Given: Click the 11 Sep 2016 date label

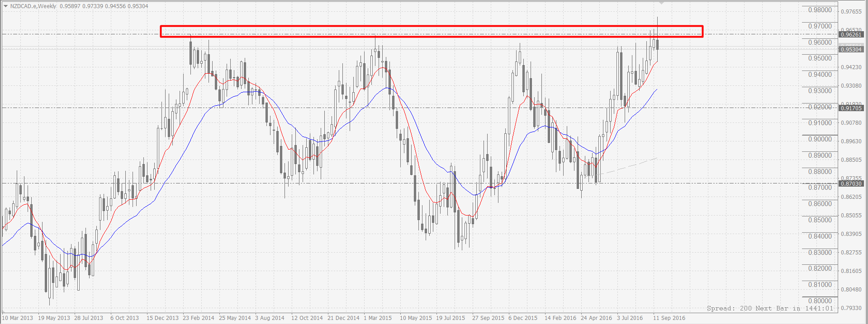Looking at the screenshot, I should pyautogui.click(x=669, y=318).
